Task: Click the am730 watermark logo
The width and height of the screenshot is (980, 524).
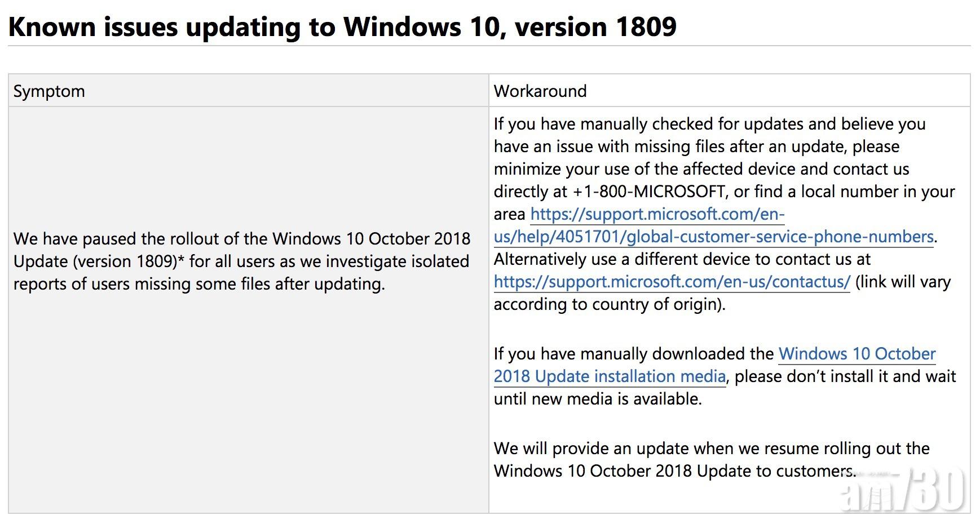Action: (x=901, y=489)
